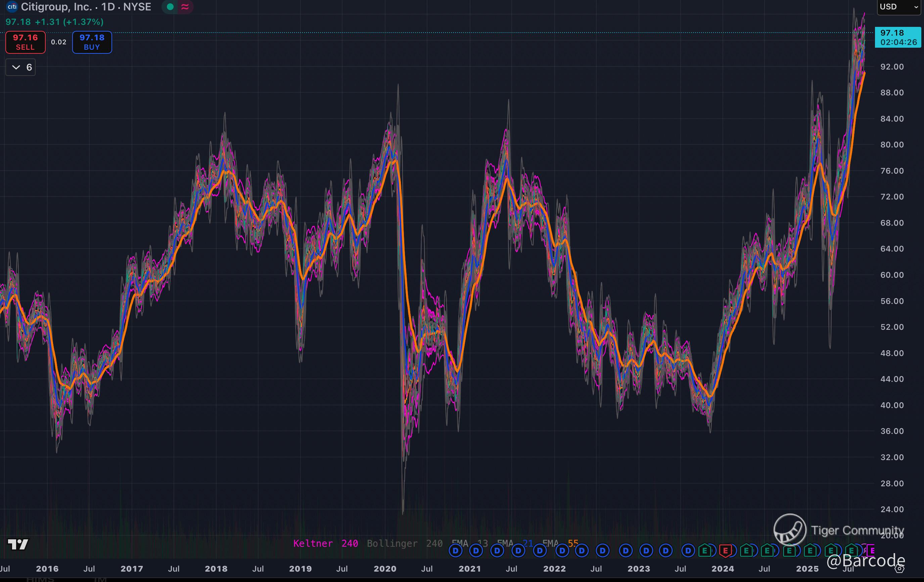Screen dimensions: 924x582
Task: Click the TradingView logo at bottom left
Action: click(18, 544)
